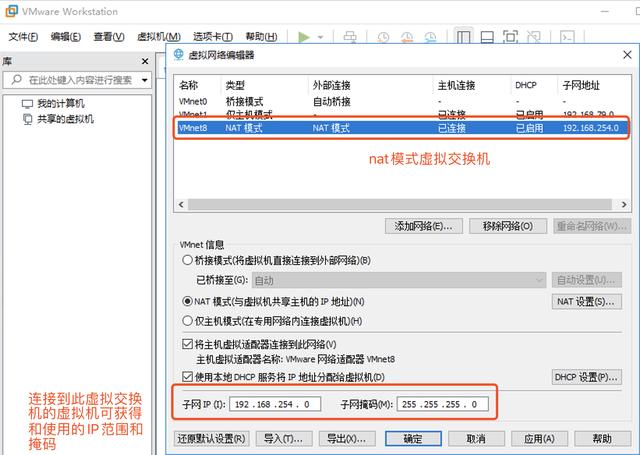
Task: Select the NAT 模式 radio button
Action: (x=187, y=301)
